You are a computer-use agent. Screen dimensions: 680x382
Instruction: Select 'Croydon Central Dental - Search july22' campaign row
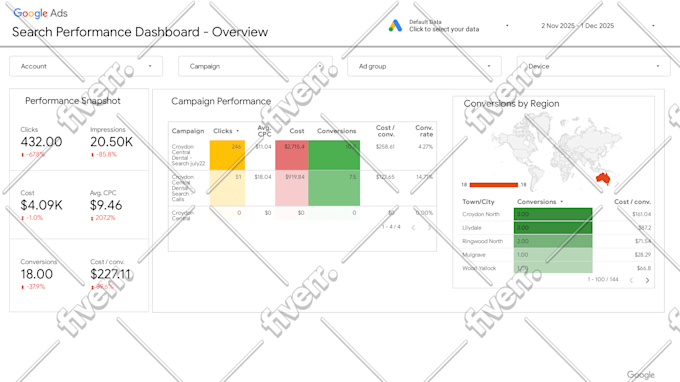[302, 155]
